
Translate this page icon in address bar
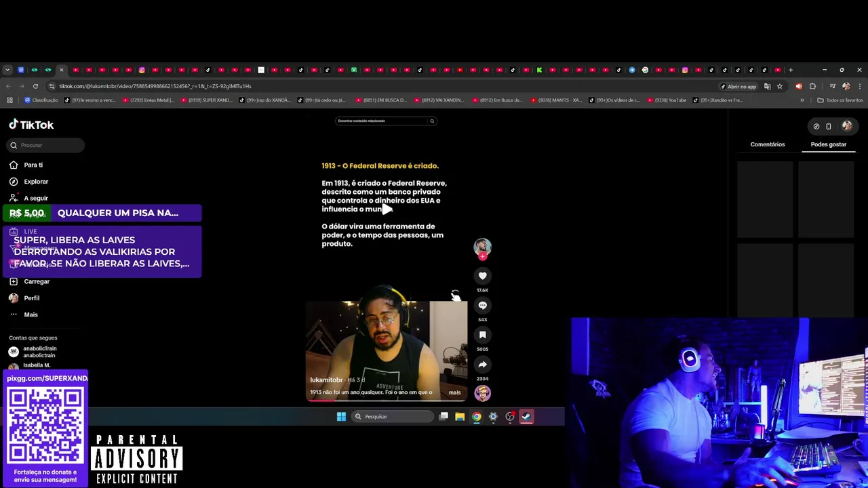(767, 86)
